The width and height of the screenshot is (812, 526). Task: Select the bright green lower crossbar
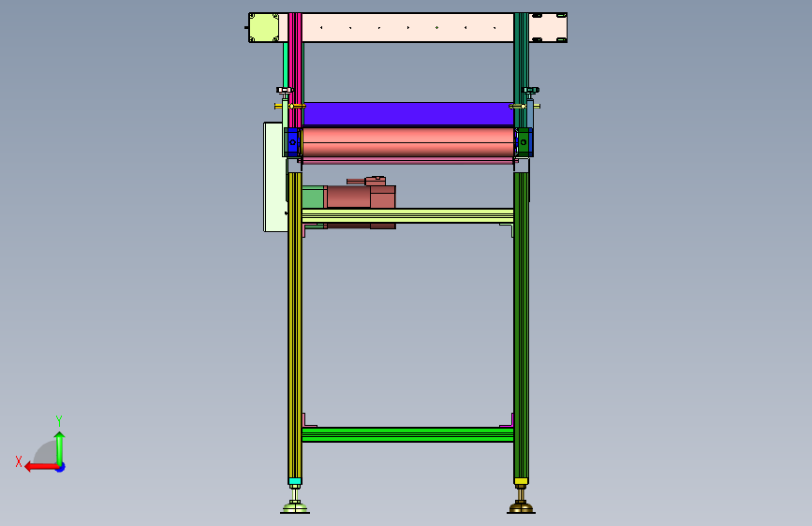(x=407, y=434)
